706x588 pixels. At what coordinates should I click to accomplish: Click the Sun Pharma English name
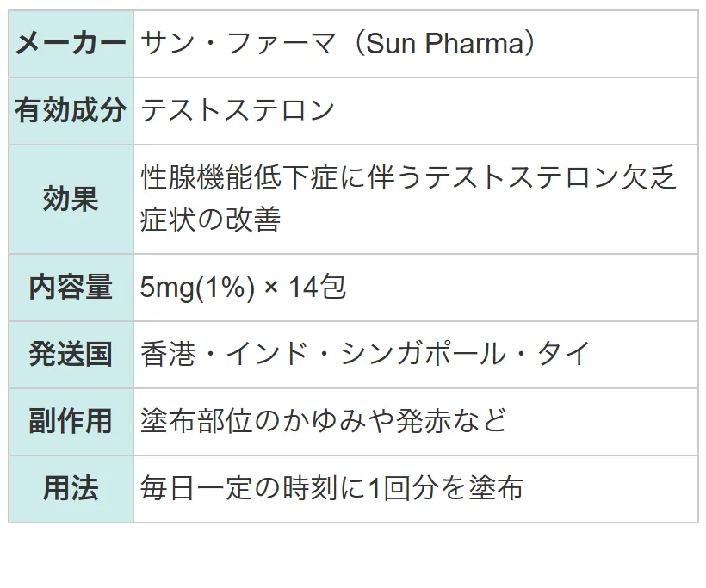click(445, 44)
